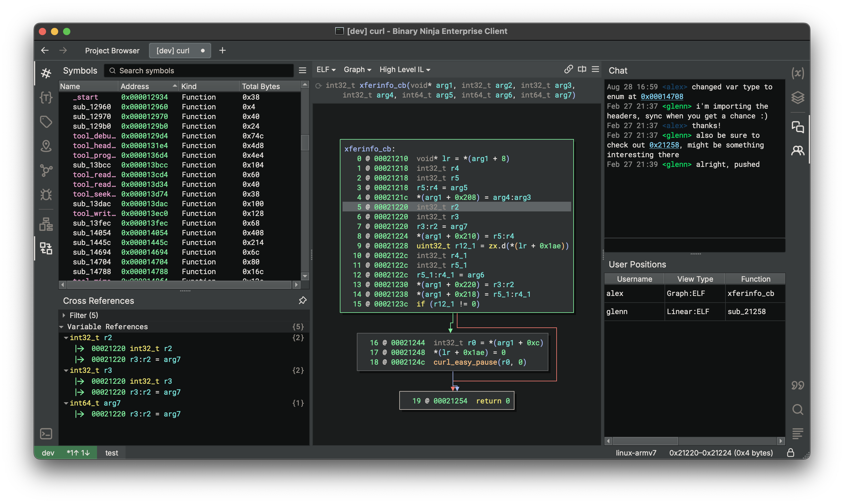
Task: Open the Find panel with the magnifier icon
Action: [x=798, y=409]
